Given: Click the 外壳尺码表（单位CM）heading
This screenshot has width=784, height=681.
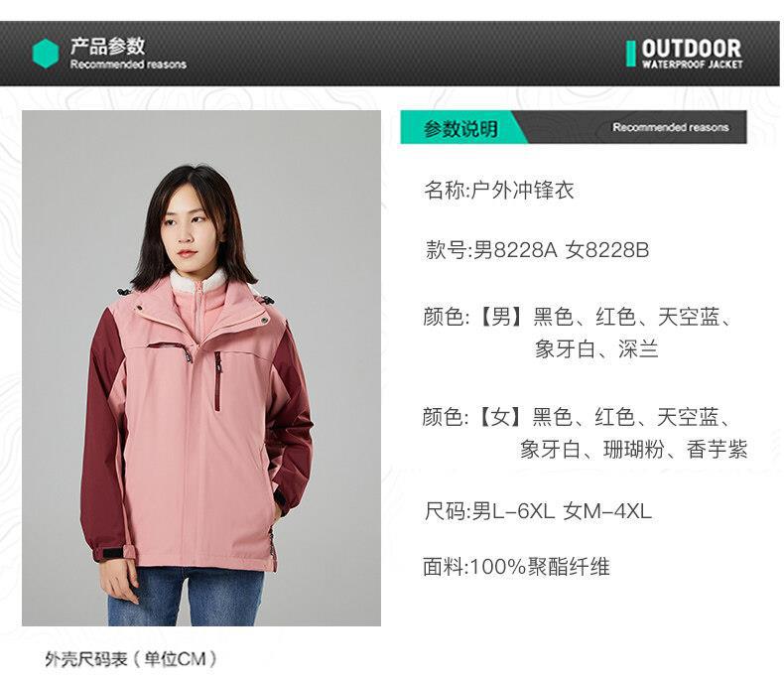Looking at the screenshot, I should (x=131, y=659).
